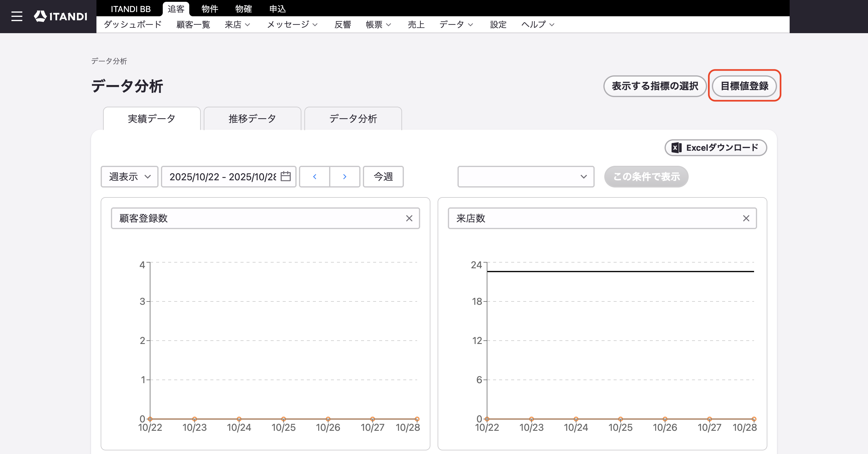Screen dimensions: 868x454
Task: Open the 顧客登録数 indicator selector
Action: pyautogui.click(x=265, y=218)
